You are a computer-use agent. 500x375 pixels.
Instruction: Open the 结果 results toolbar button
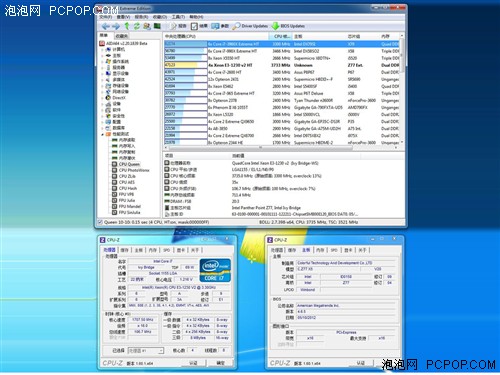pos(199,26)
